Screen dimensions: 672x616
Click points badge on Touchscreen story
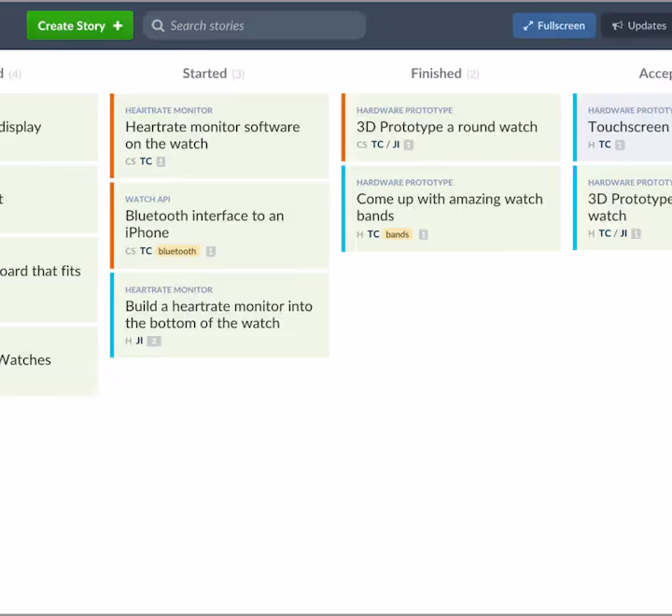coord(620,145)
